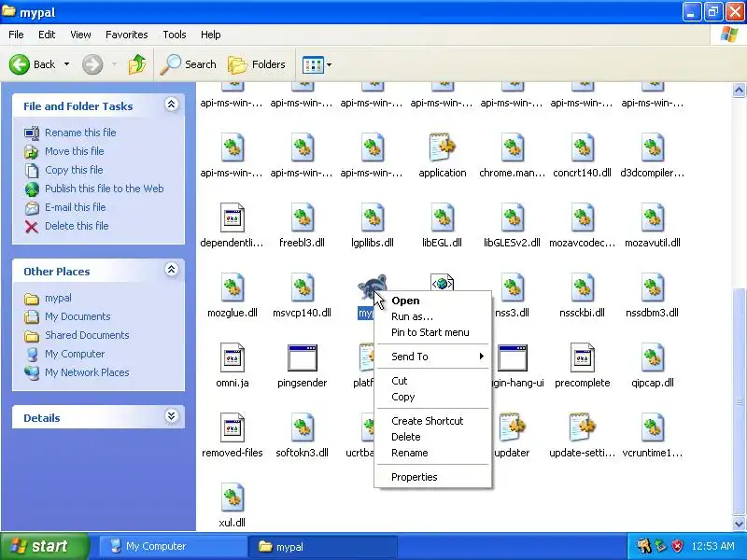Viewport: 747px width, 560px height.
Task: Select the application settings file icon
Action: pos(442,148)
